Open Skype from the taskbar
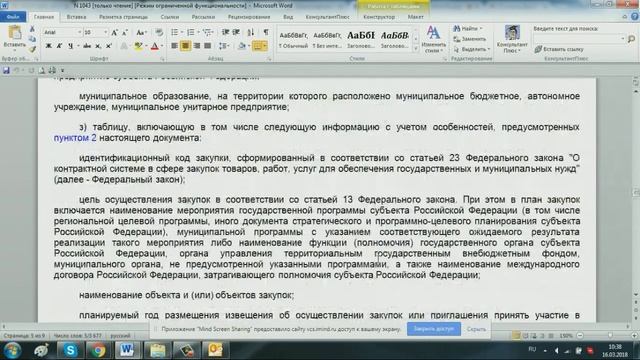 click(70, 350)
